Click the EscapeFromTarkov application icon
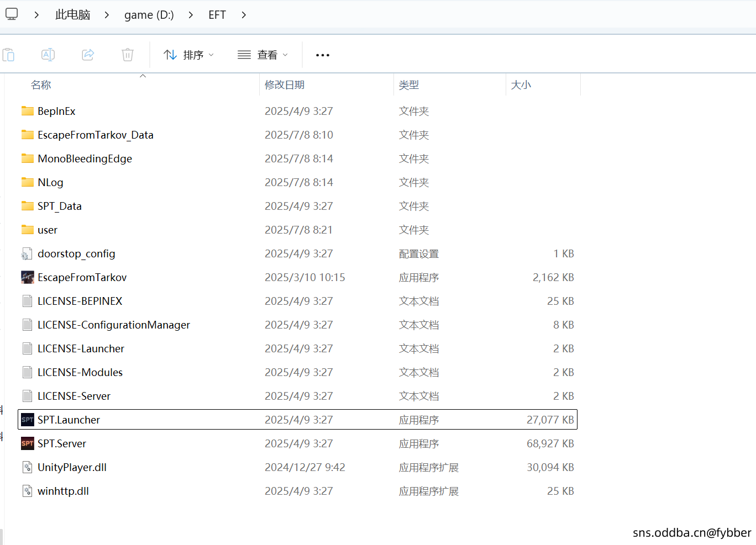 [x=28, y=277]
